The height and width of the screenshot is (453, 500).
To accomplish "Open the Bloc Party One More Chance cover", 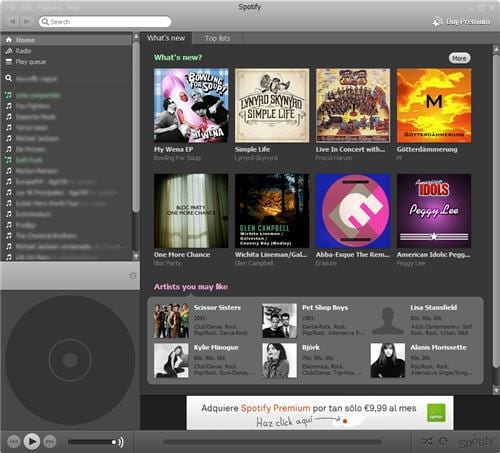I will pos(191,211).
